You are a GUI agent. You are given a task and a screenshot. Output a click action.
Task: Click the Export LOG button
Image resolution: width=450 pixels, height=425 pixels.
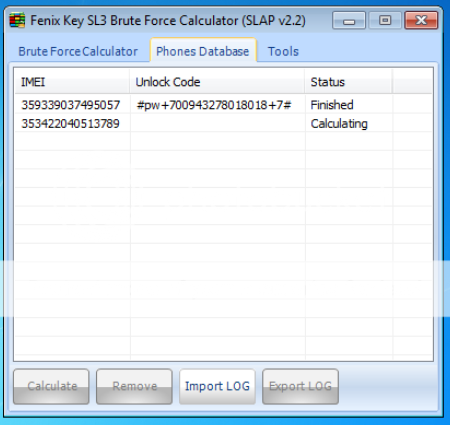coord(300,387)
